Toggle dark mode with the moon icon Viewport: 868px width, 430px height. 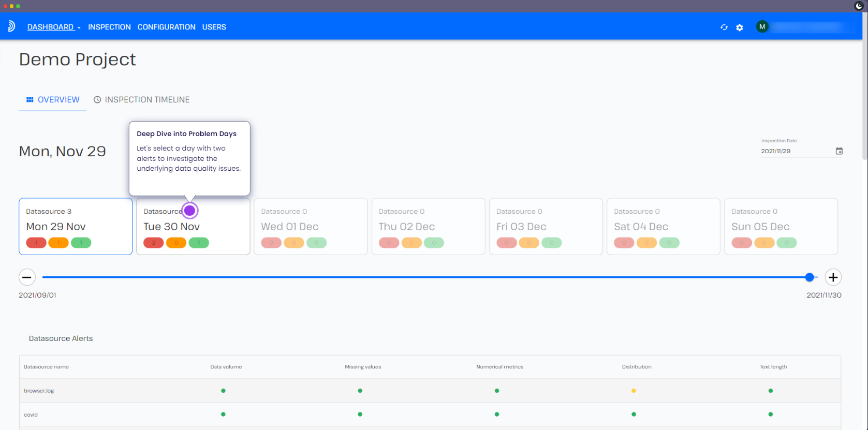click(x=859, y=6)
